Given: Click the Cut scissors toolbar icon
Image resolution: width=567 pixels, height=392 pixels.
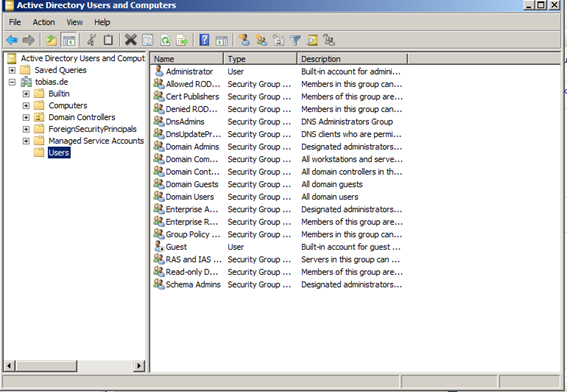Looking at the screenshot, I should (x=91, y=40).
